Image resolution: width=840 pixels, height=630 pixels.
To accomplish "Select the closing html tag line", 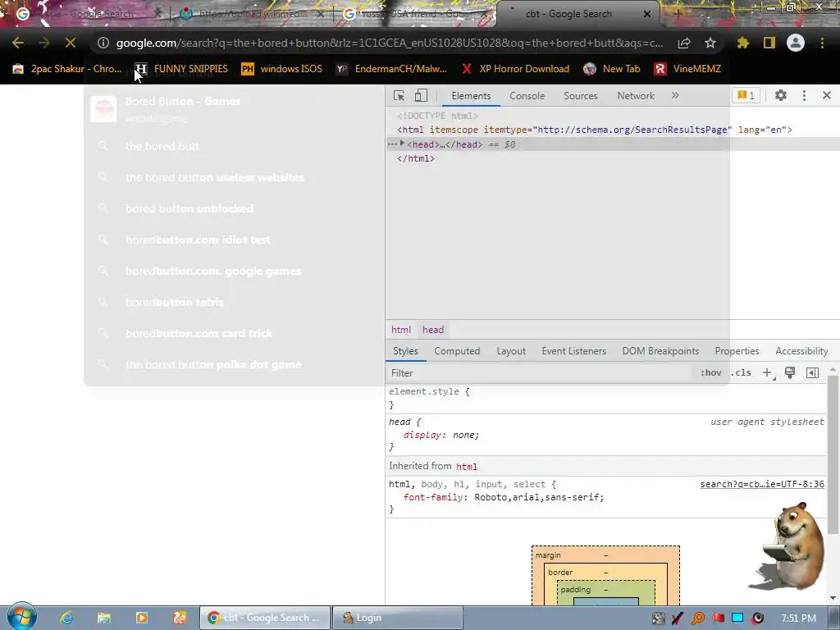I will 416,158.
